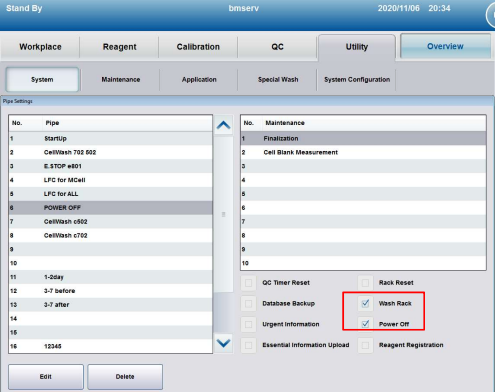
Task: Click the 20:34 time display
Action: 439,8
